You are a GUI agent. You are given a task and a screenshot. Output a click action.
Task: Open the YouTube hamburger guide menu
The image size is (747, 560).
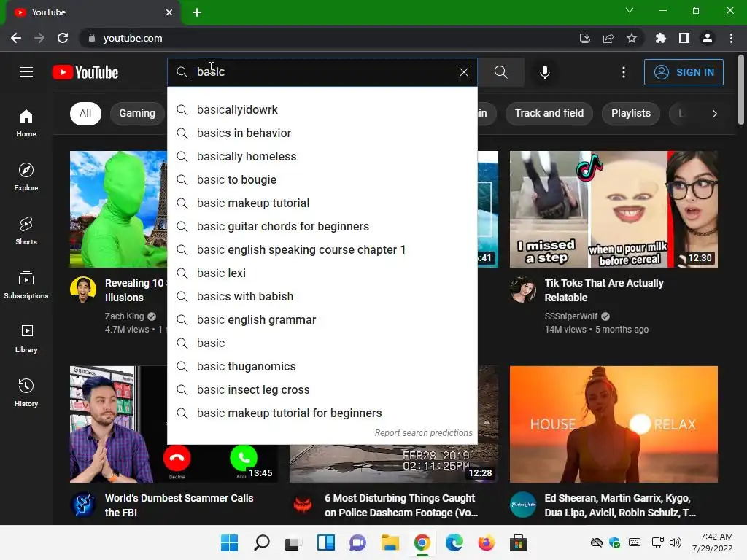(x=26, y=72)
